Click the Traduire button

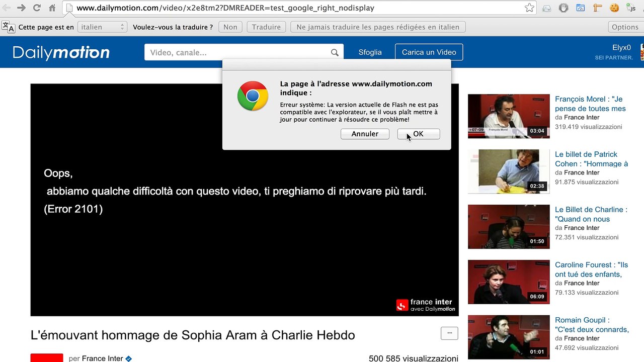pyautogui.click(x=267, y=27)
